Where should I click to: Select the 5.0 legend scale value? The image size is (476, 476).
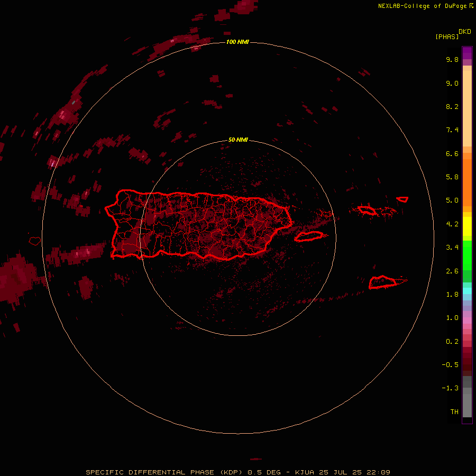click(x=452, y=200)
